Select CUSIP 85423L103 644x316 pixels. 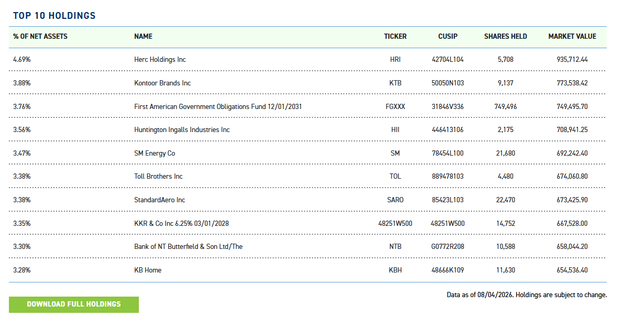tap(447, 200)
